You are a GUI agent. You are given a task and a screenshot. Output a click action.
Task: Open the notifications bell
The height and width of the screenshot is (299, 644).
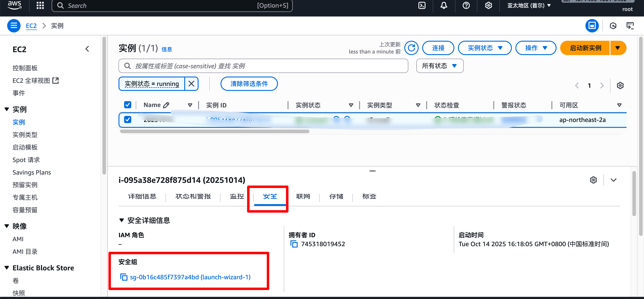pyautogui.click(x=444, y=5)
